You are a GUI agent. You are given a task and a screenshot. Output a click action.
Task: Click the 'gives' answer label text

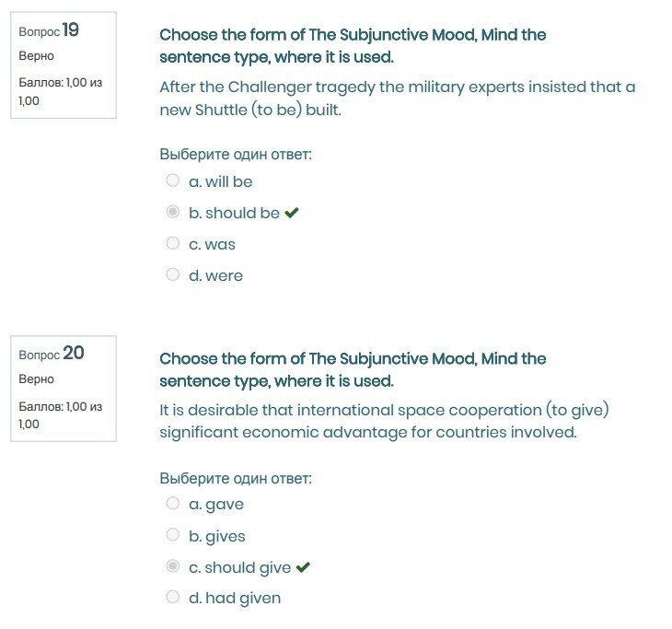click(226, 536)
